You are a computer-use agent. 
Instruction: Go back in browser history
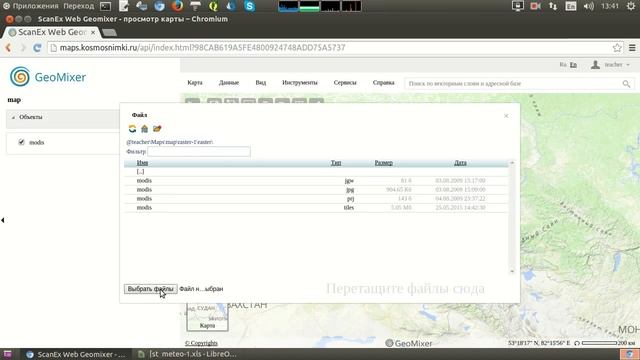pos(8,48)
